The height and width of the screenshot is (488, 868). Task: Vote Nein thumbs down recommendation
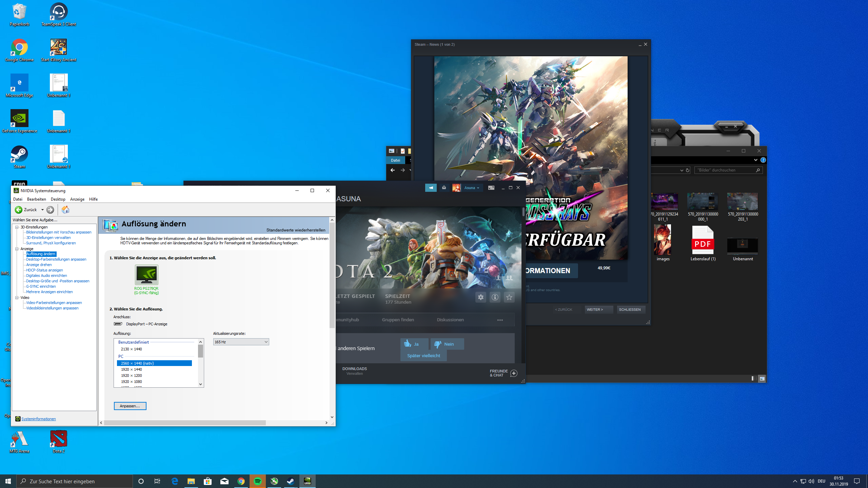coord(447,344)
